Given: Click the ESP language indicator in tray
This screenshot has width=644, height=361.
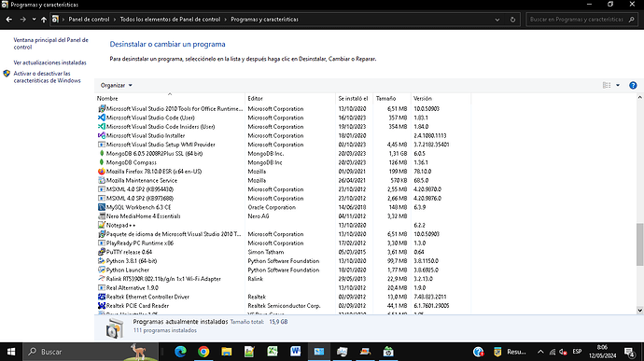Looking at the screenshot, I should pos(577,352).
